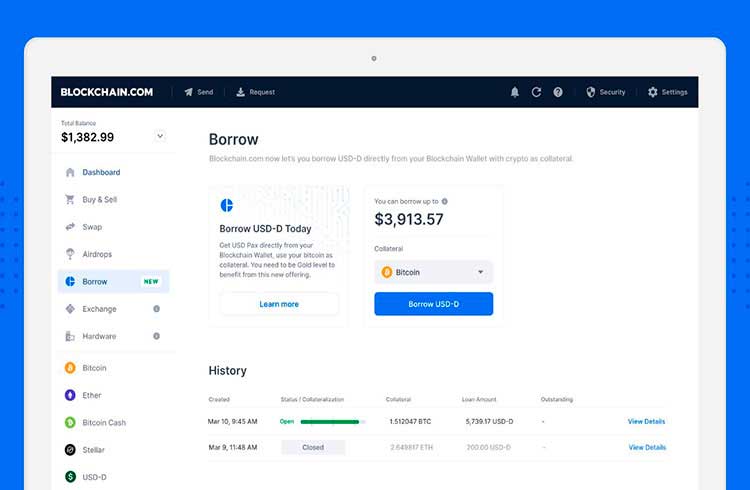This screenshot has height=490, width=750.
Task: Click the $3,913.57 borrow limit amount
Action: [x=409, y=219]
